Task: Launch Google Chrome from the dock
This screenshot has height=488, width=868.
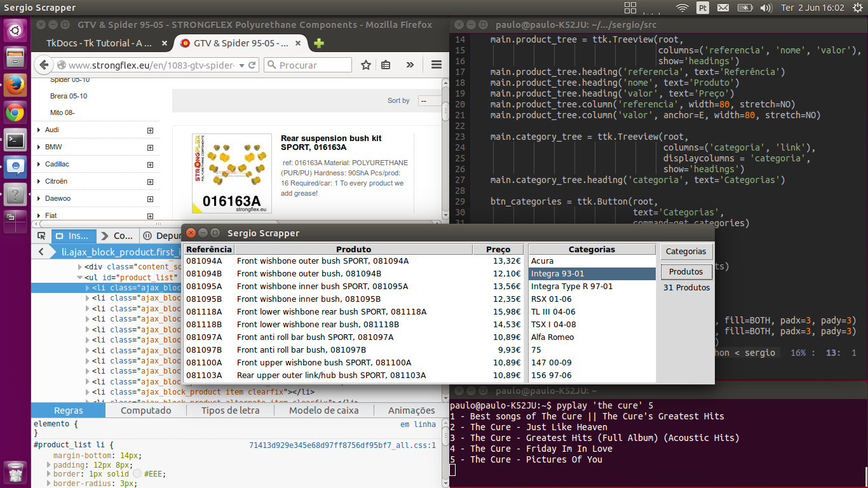Action: click(15, 113)
